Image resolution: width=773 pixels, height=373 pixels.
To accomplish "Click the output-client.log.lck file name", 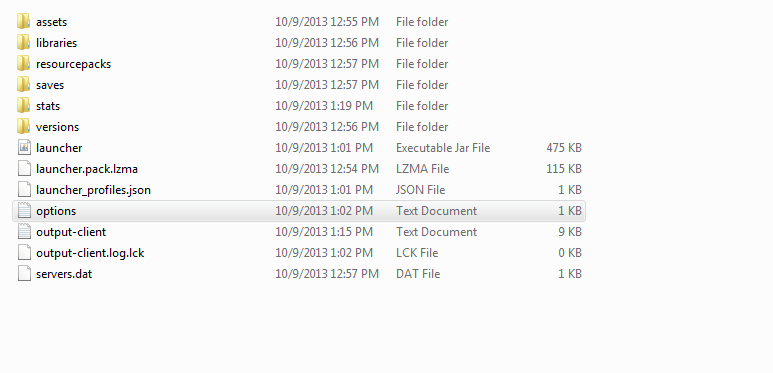I will 90,253.
